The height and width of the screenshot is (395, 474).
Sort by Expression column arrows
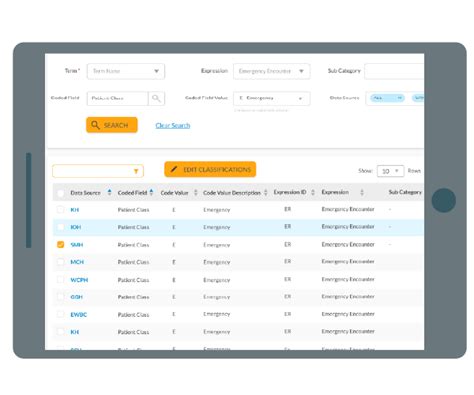pos(362,192)
